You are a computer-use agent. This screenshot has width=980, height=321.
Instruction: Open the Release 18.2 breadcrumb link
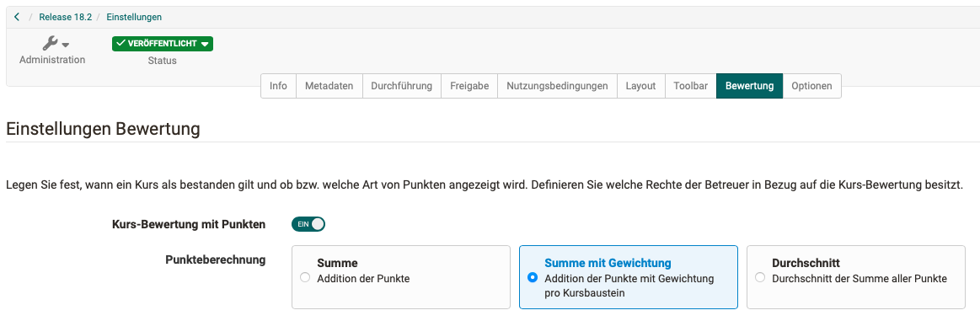pos(65,17)
